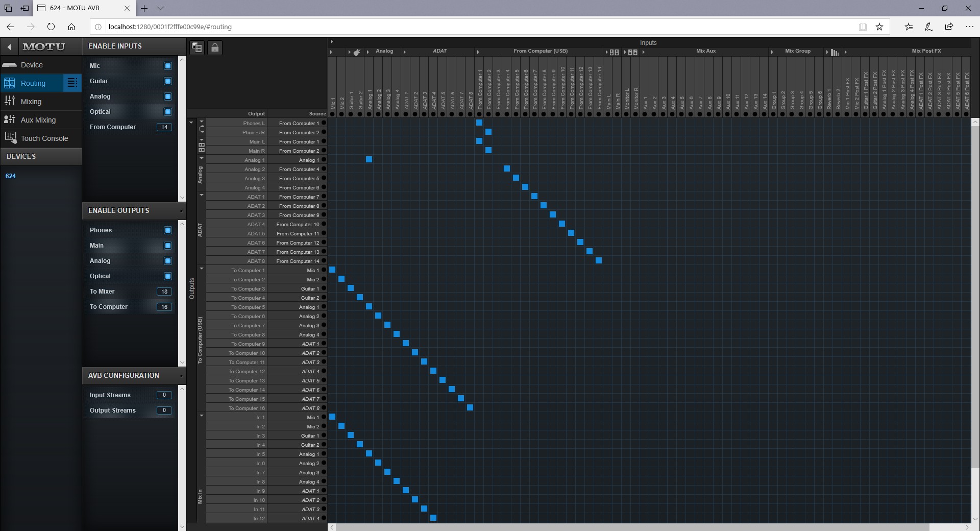Toggle Mic input enable checkbox
This screenshot has width=980, height=531.
(167, 65)
